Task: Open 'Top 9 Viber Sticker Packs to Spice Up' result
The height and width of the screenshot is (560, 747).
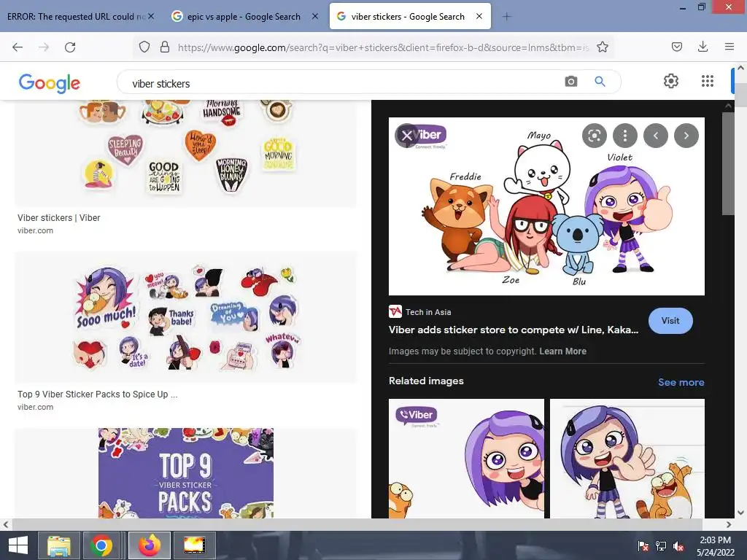Action: [97, 394]
